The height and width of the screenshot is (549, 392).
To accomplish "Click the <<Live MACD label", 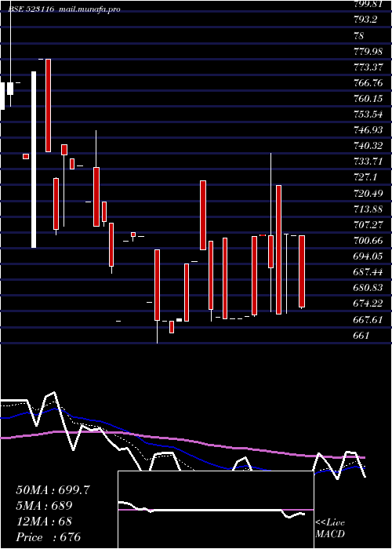I will (330, 529).
